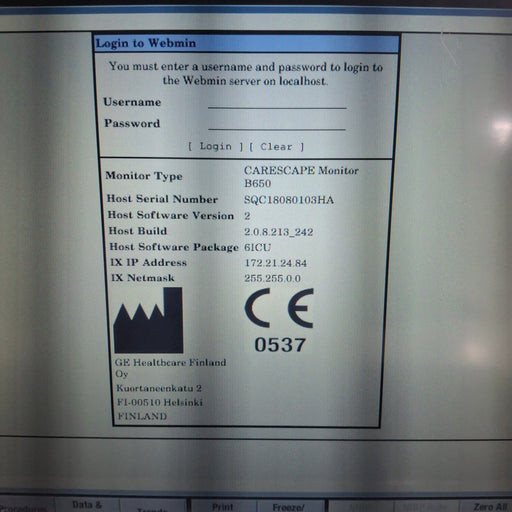Select host build 2.0.8.213_242
Viewport: 512px width, 512px height.
pyautogui.click(x=278, y=232)
